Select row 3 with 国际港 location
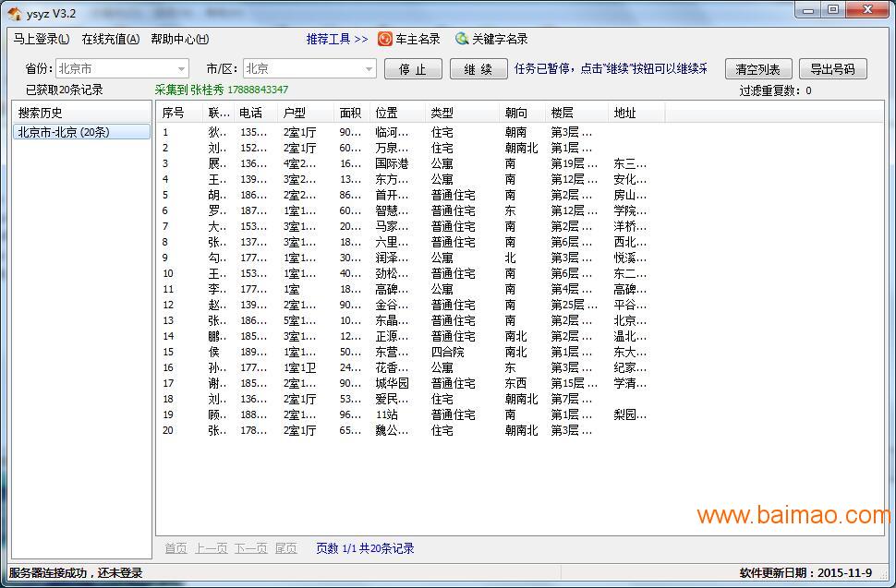Image resolution: width=896 pixels, height=588 pixels. [x=392, y=163]
